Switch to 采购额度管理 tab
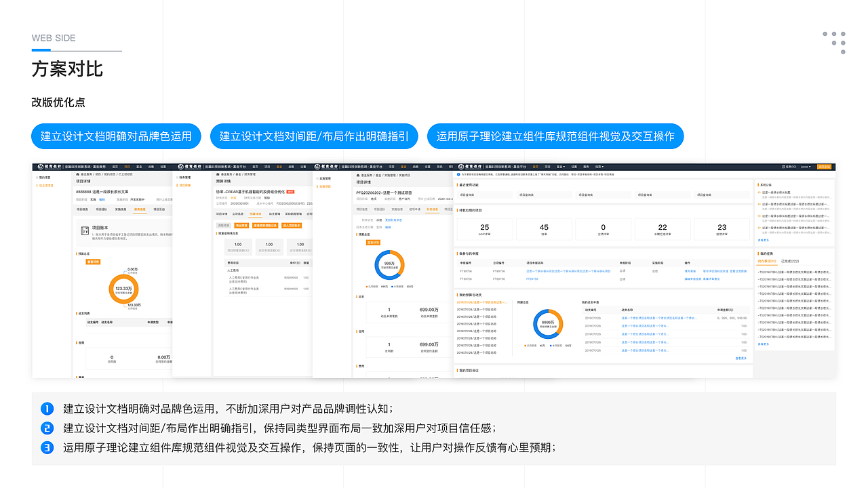 tap(293, 213)
